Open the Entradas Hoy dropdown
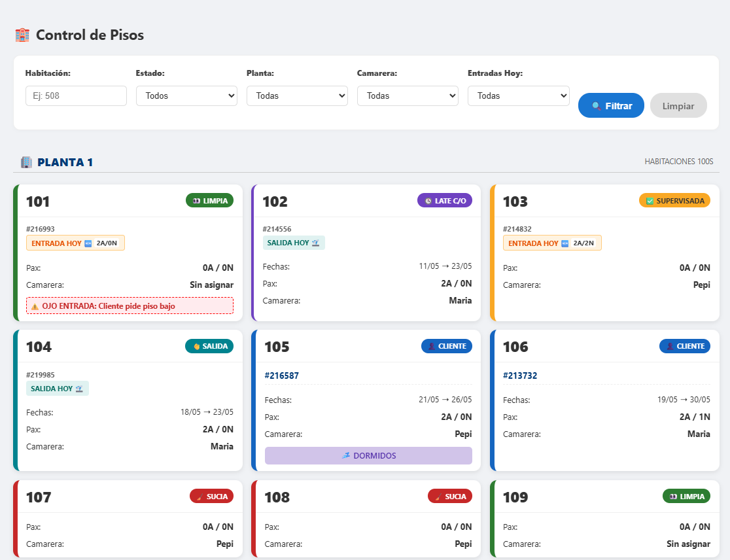Image resolution: width=730 pixels, height=560 pixels. tap(519, 96)
